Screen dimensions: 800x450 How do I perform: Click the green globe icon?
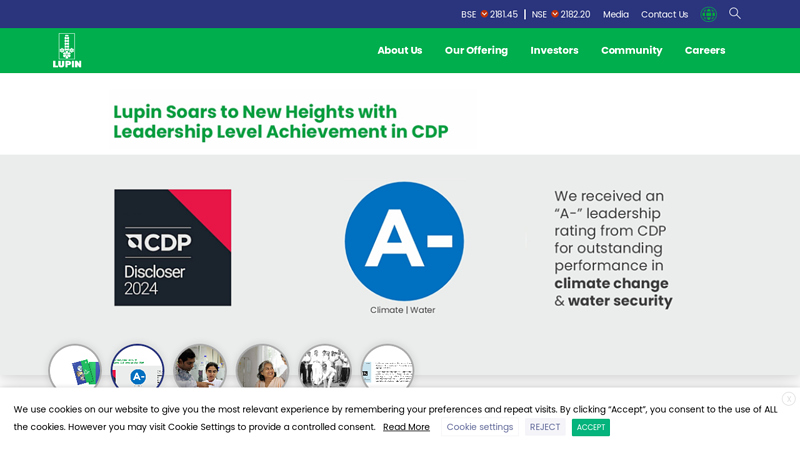point(708,14)
